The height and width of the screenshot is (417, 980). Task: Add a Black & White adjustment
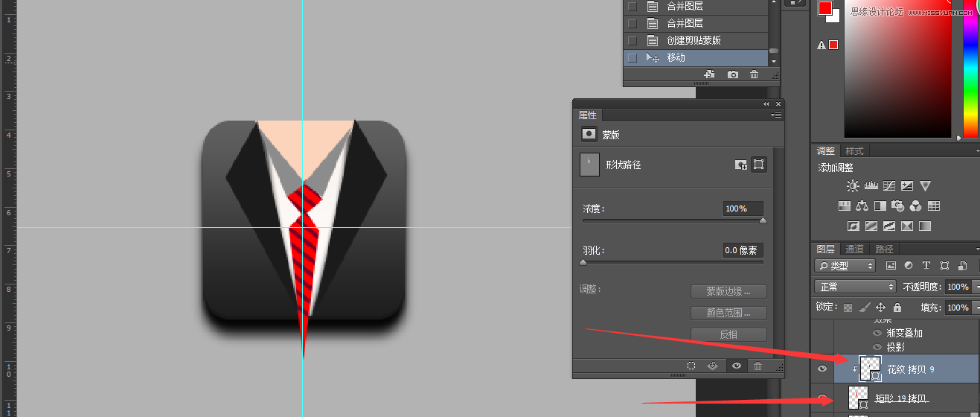[880, 206]
